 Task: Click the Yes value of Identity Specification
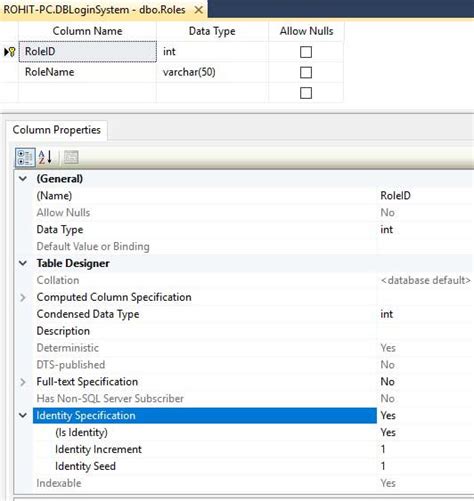[388, 416]
